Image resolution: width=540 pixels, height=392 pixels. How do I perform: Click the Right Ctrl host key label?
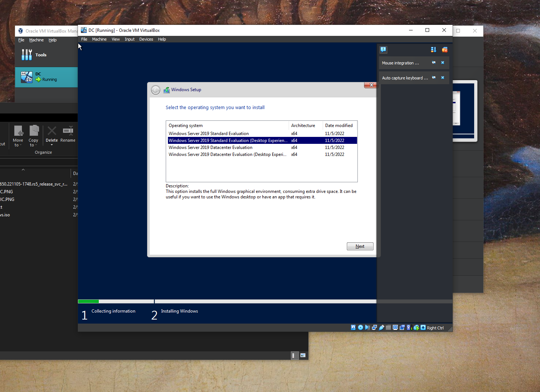tap(435, 328)
